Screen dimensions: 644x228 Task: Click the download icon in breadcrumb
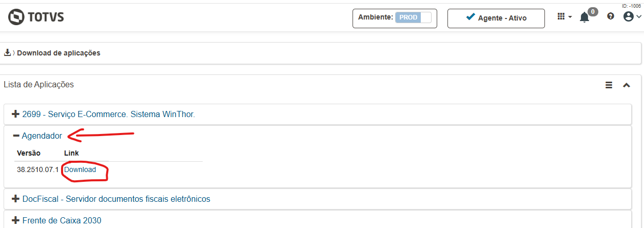pos(8,53)
